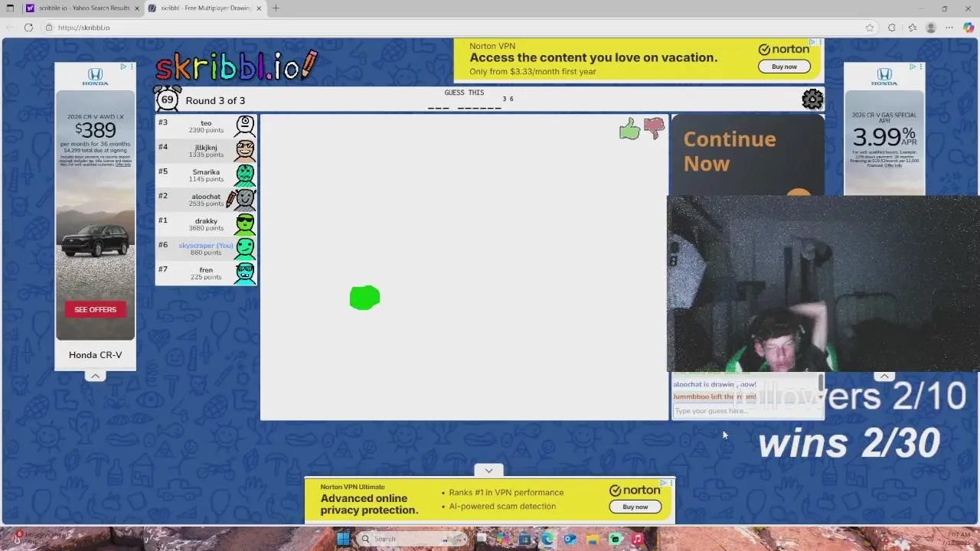Close the Yahoo Search Results tab
Screen dimensions: 980x551
(x=137, y=8)
